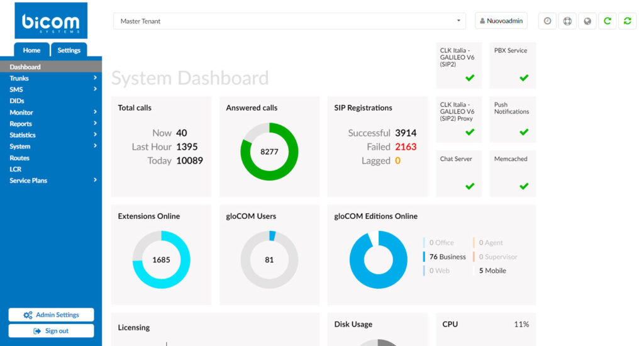Click the user icon beside Nuovoadmin

coord(482,21)
